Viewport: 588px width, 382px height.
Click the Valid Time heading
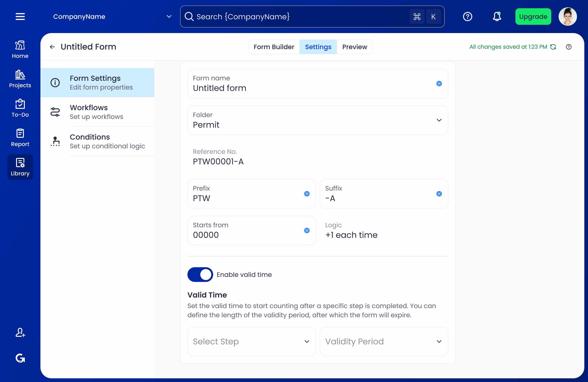(x=207, y=295)
